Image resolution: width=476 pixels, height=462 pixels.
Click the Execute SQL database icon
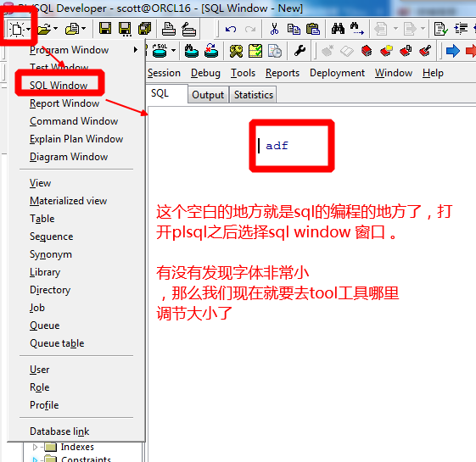pyautogui.click(x=160, y=51)
